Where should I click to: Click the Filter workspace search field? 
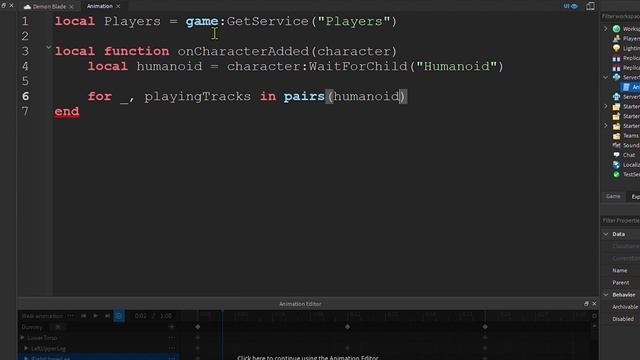point(620,16)
